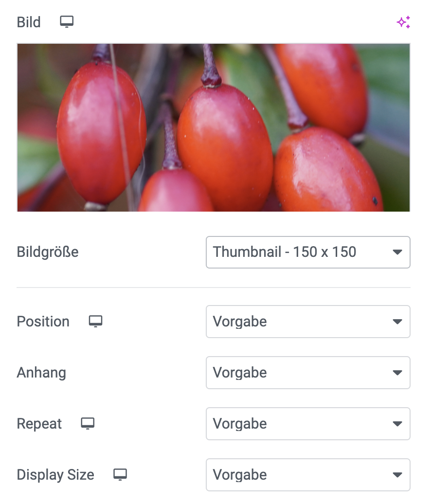The image size is (431, 504).
Task: Click the desktop icon next to Position
Action: [x=96, y=322]
